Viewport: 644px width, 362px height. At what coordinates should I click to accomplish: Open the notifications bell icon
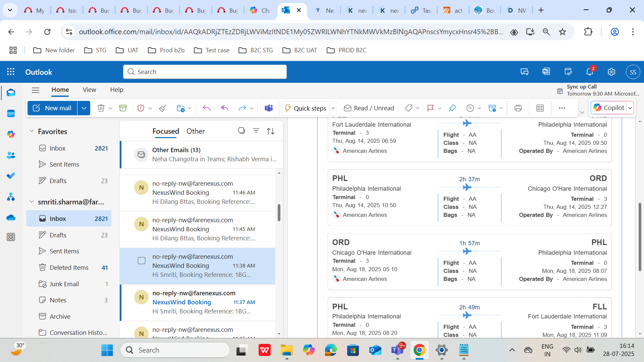590,72
